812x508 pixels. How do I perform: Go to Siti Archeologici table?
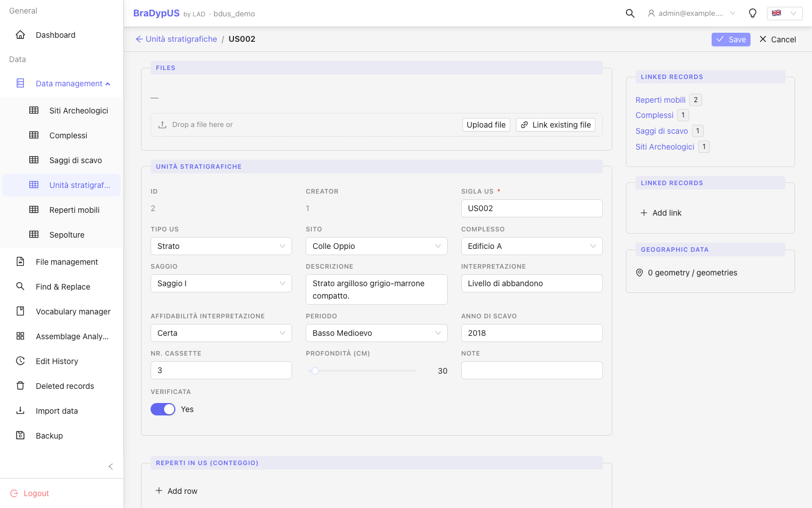click(61, 111)
